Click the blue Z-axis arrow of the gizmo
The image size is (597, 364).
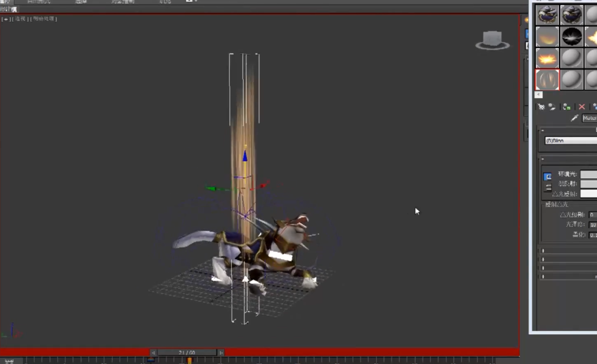pos(245,156)
